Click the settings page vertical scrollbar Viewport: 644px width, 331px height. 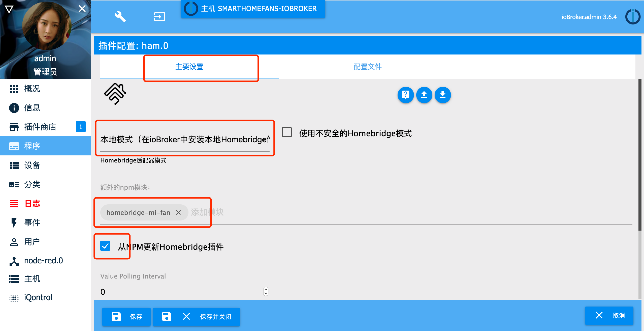[x=640, y=154]
